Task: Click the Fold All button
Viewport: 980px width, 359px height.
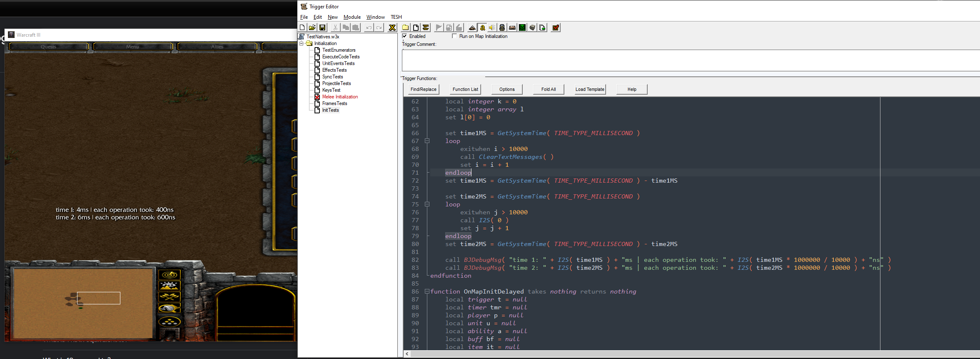Action: [549, 89]
